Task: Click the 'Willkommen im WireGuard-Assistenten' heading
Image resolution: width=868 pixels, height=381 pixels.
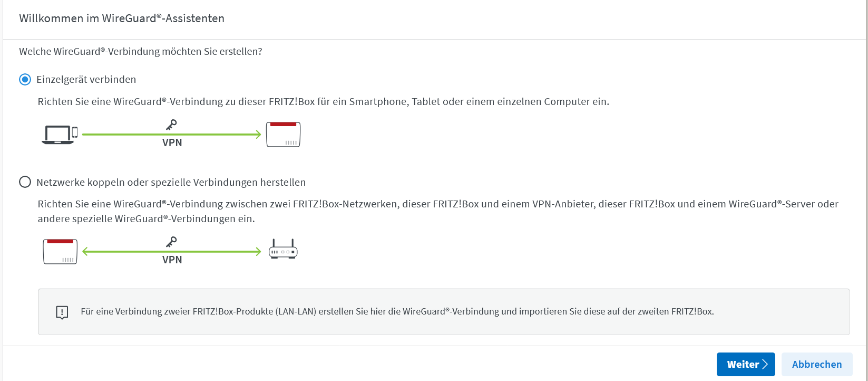Action: tap(122, 18)
